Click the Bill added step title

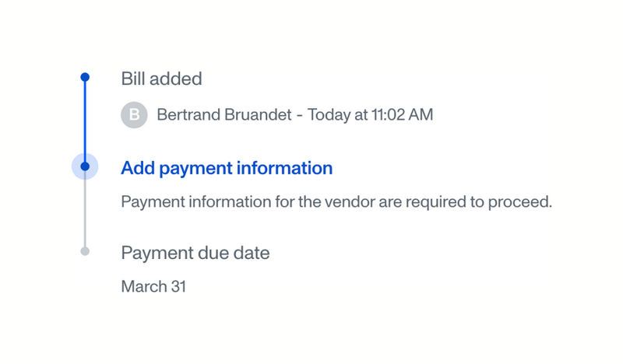point(161,79)
